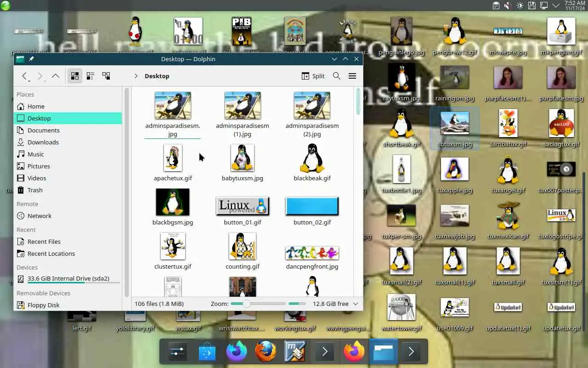
Task: Open the Dolphin hamburger menu
Action: click(352, 76)
